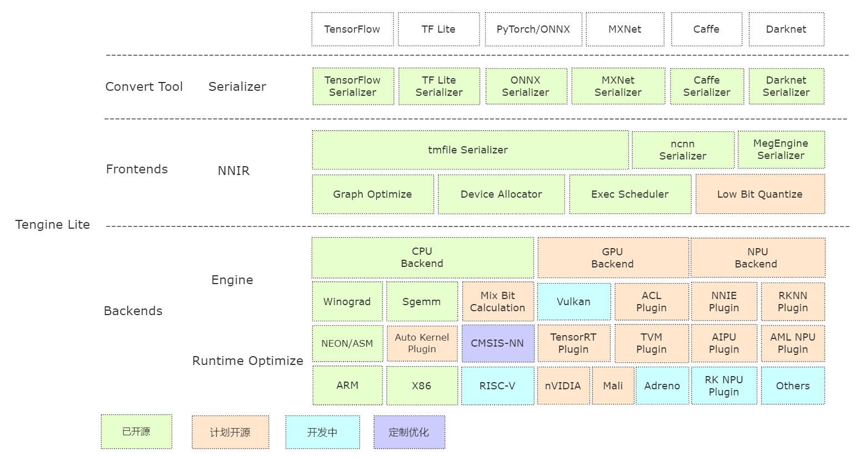The image size is (868, 458).
Task: Click the GPU Backend box
Action: (x=612, y=258)
